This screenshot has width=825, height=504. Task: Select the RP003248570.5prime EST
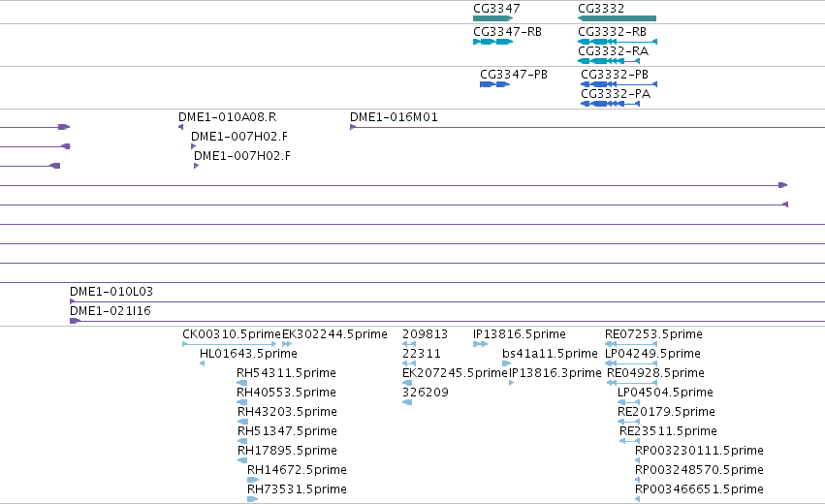(x=638, y=480)
